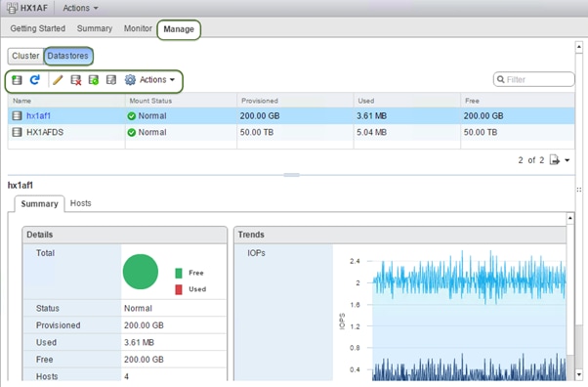Sort by the Name column header

[66, 101]
